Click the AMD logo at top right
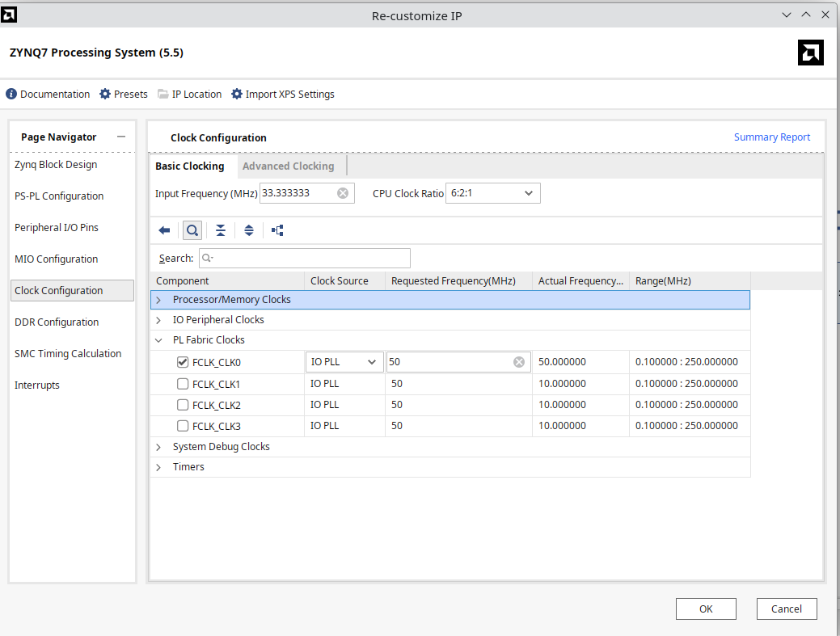840x636 pixels. [811, 53]
